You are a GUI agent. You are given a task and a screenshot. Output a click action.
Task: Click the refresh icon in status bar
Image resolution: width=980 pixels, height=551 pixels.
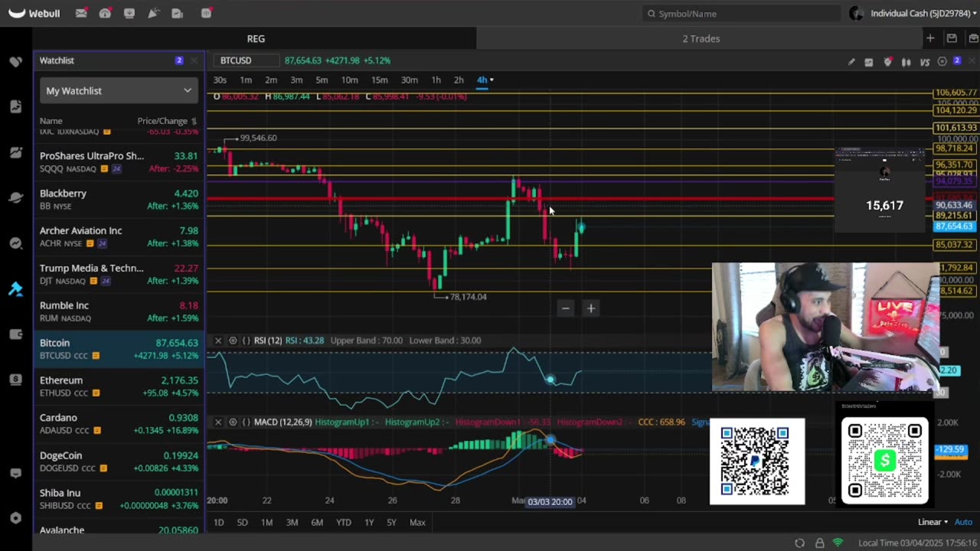(x=799, y=543)
